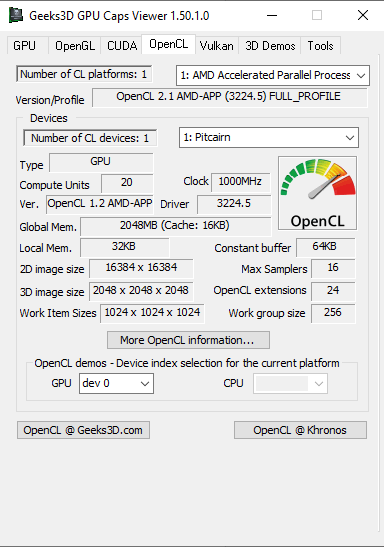Open the Tools tab
This screenshot has height=547, width=384.
click(320, 46)
